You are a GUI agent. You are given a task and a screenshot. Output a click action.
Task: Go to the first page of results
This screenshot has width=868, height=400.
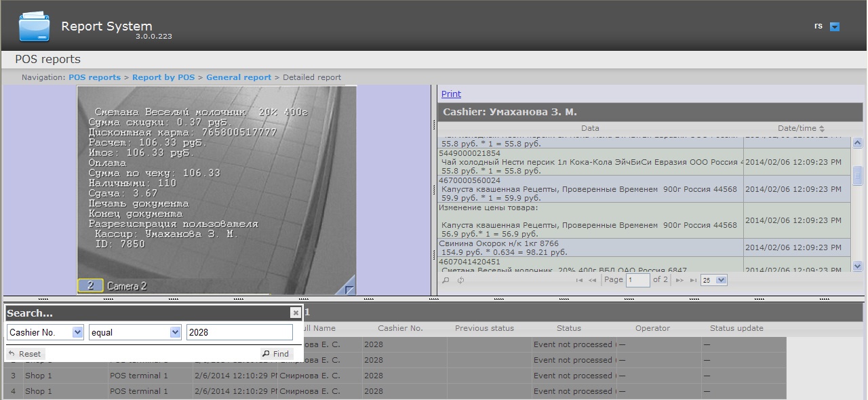click(x=579, y=280)
